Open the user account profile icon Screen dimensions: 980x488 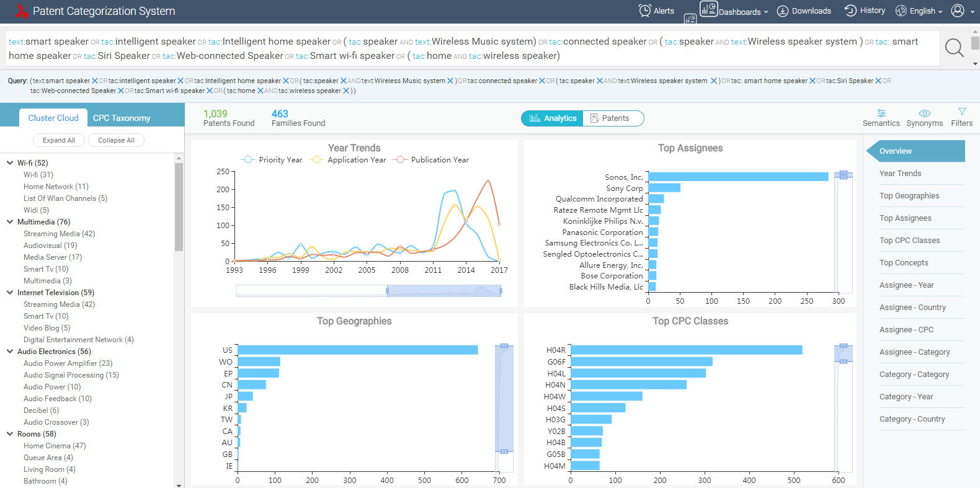pyautogui.click(x=958, y=11)
